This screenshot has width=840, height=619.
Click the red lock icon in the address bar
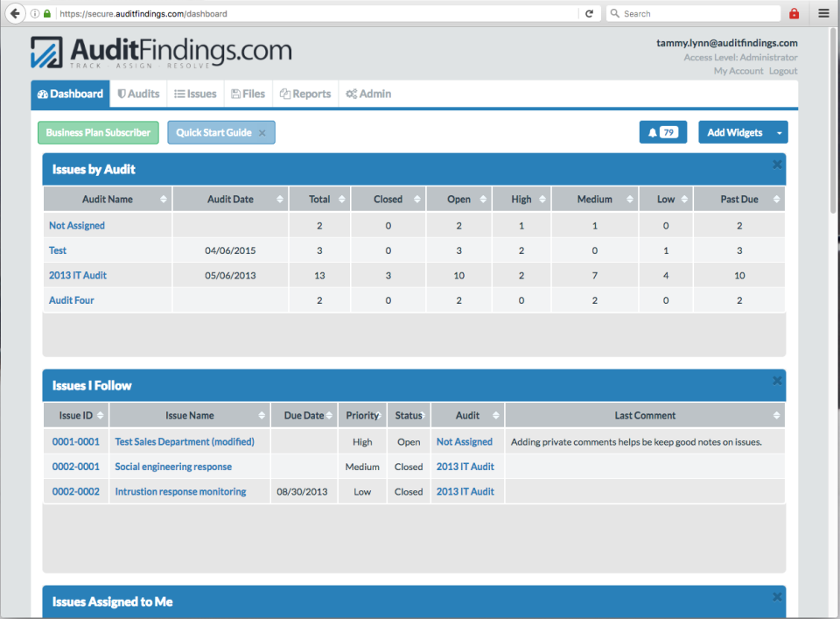point(794,13)
